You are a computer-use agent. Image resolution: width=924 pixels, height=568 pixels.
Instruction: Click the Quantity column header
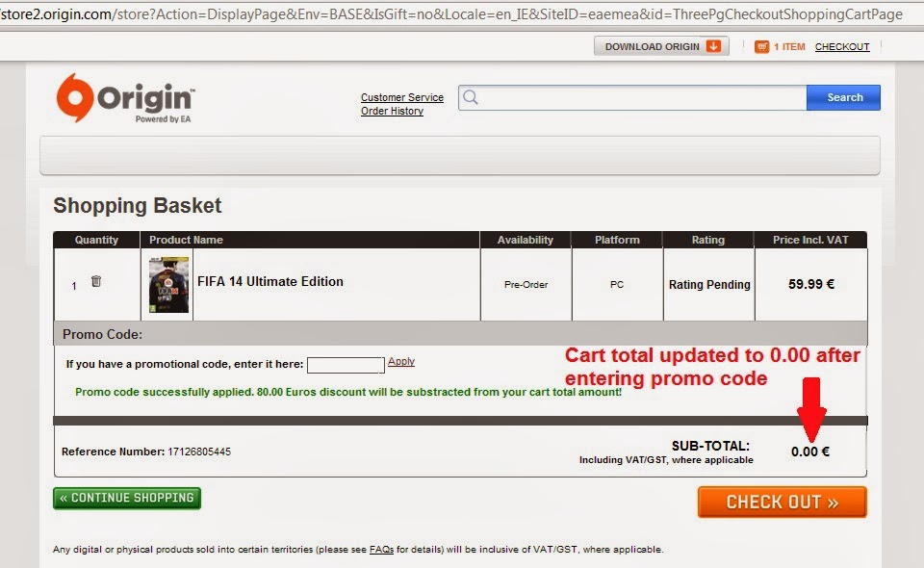(96, 240)
